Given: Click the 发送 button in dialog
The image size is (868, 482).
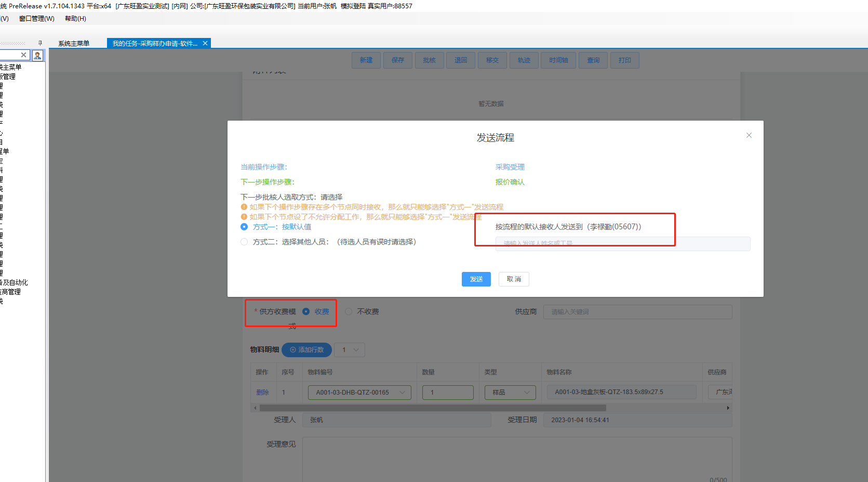Looking at the screenshot, I should [476, 279].
